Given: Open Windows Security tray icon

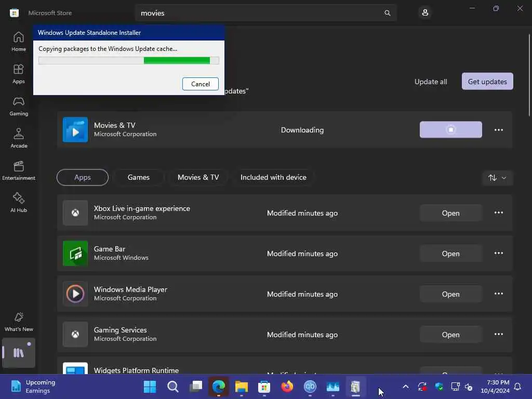Looking at the screenshot, I should click(x=438, y=387).
